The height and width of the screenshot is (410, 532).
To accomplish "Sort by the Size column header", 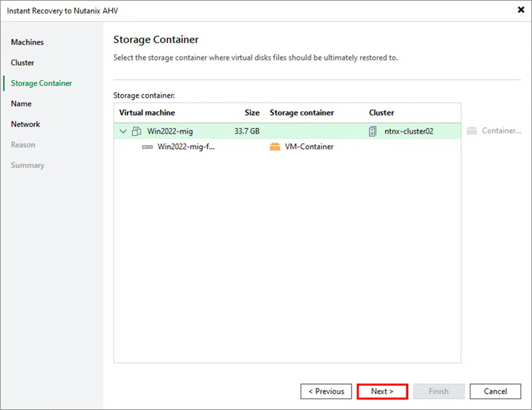I will click(252, 113).
